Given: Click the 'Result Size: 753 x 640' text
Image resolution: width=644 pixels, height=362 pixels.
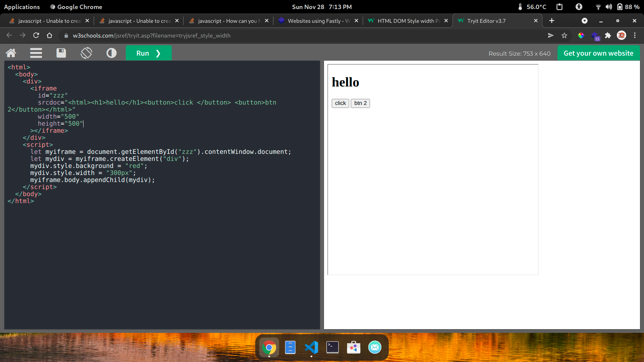Looking at the screenshot, I should 519,54.
